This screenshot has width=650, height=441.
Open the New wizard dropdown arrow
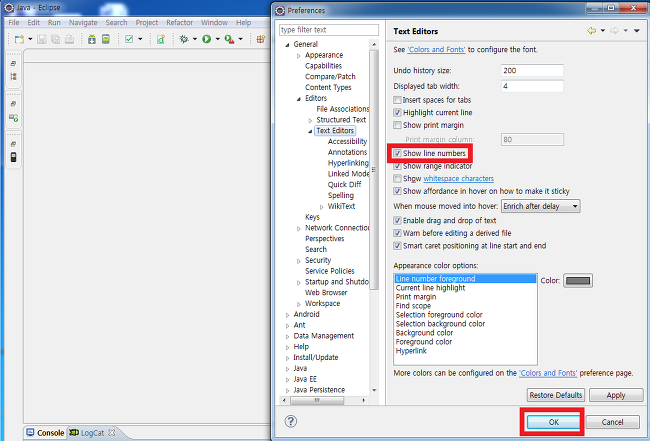pyautogui.click(x=30, y=39)
